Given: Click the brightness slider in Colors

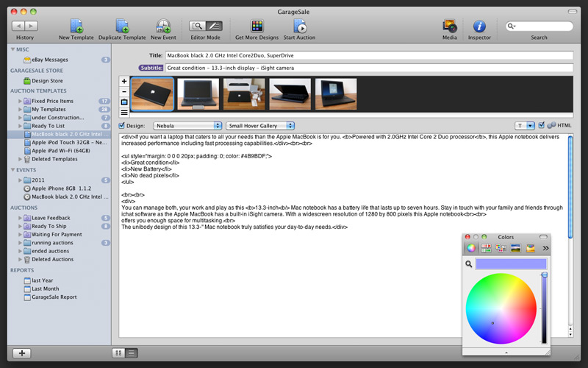Looking at the screenshot, I should [544, 308].
